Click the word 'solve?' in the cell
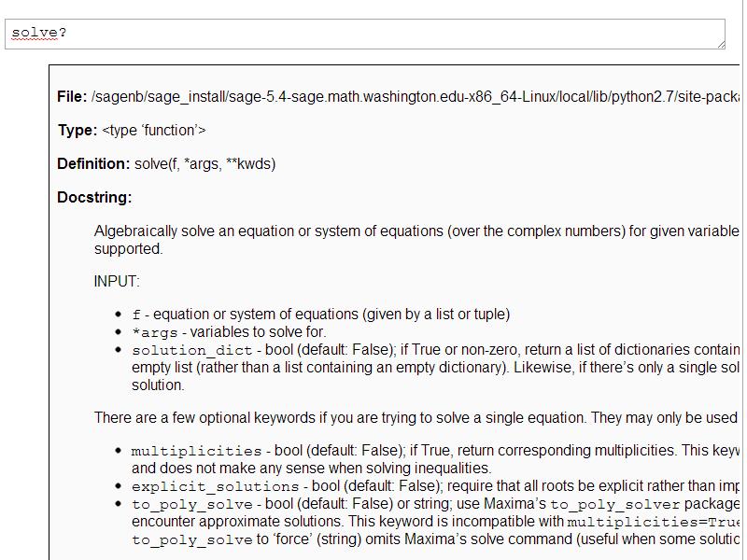 tap(38, 34)
